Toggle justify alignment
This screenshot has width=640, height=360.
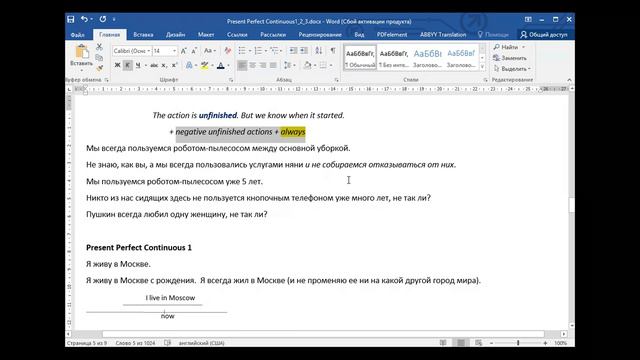[x=273, y=65]
